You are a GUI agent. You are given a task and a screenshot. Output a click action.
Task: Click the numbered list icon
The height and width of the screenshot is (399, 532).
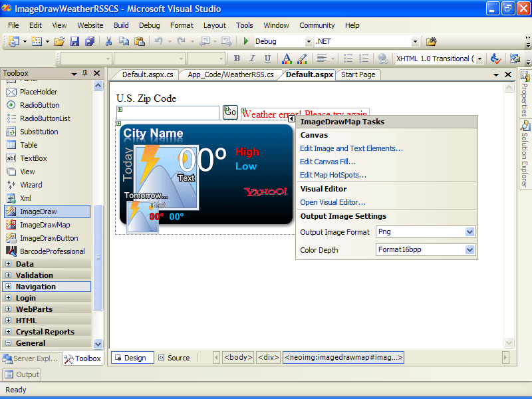[x=363, y=59]
